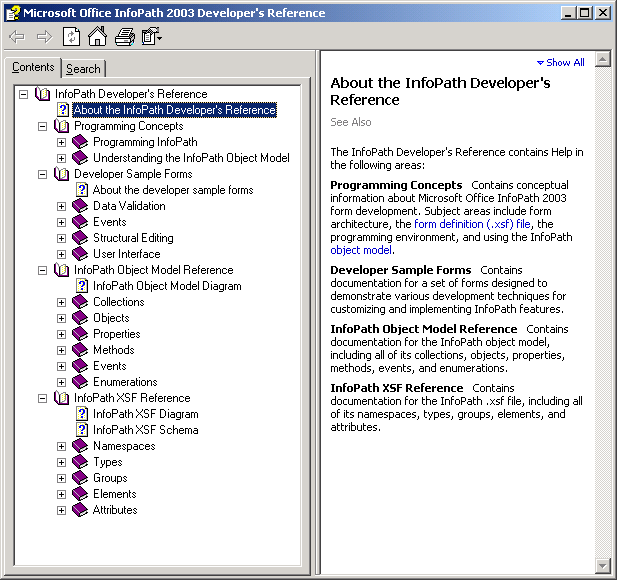
Task: Select the Types tree item
Action: coord(107,462)
